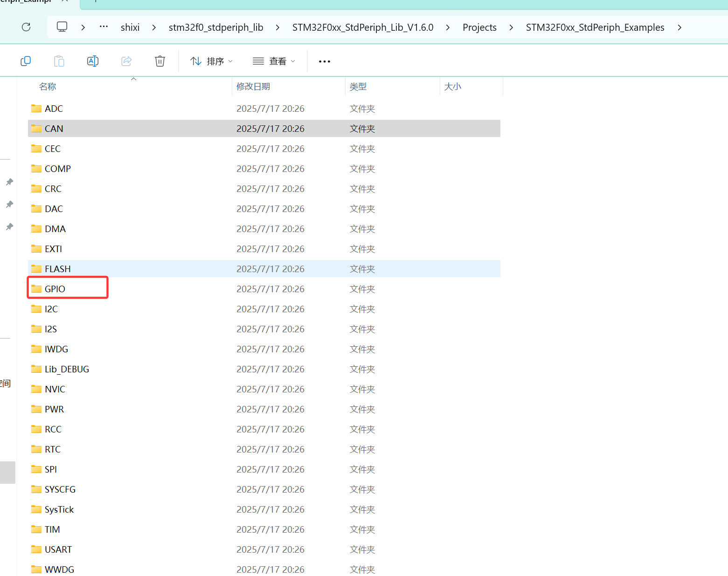The image size is (728, 576).
Task: Sort by the 名称 column header
Action: tap(48, 87)
